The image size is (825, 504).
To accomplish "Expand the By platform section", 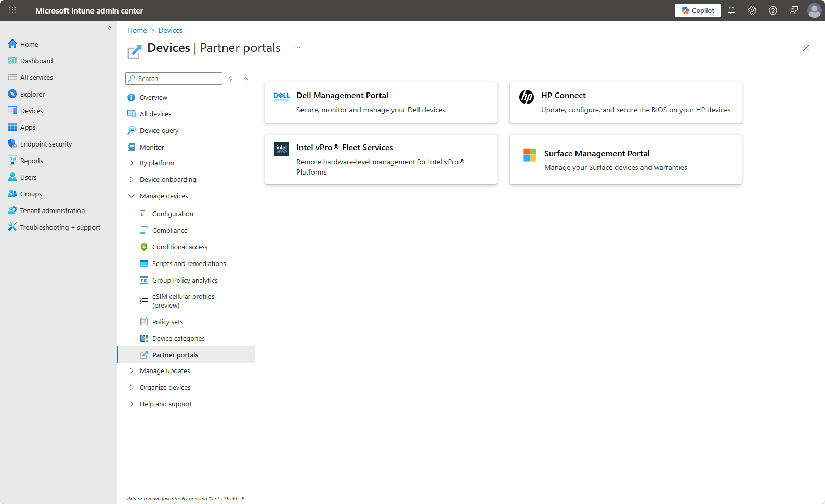I will coord(132,163).
